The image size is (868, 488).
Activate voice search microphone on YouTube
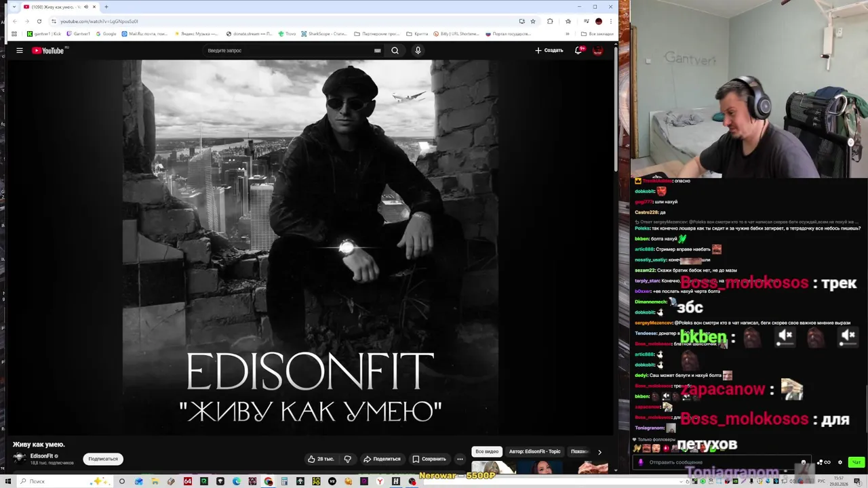[418, 50]
